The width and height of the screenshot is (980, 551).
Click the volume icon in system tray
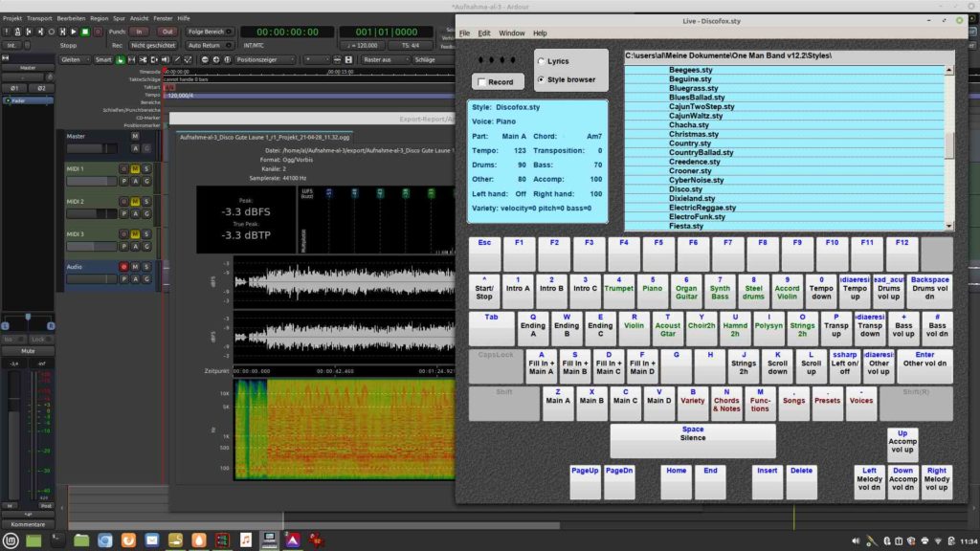(855, 541)
